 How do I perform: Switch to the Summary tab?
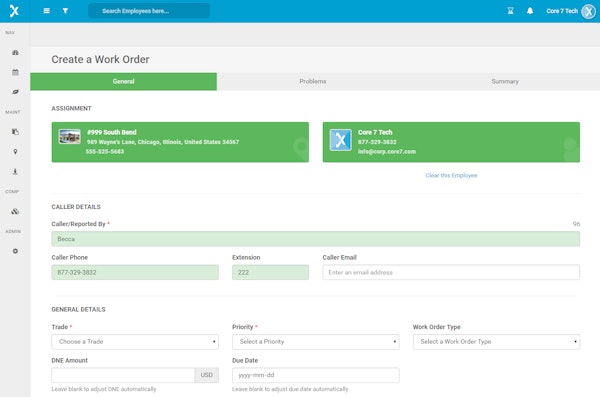coord(505,81)
